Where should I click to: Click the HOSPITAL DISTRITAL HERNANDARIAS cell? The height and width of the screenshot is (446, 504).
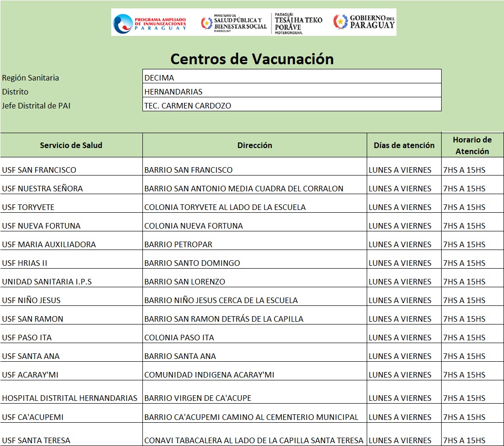coord(70,398)
